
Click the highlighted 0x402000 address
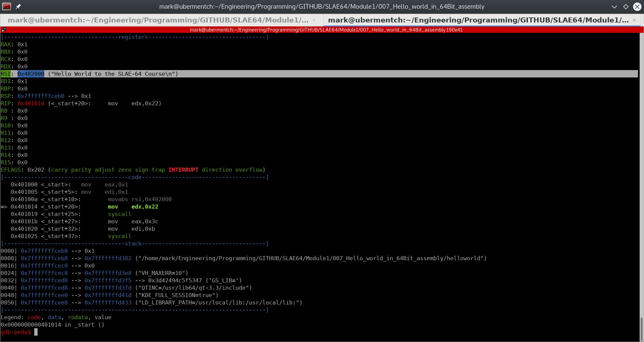point(31,74)
